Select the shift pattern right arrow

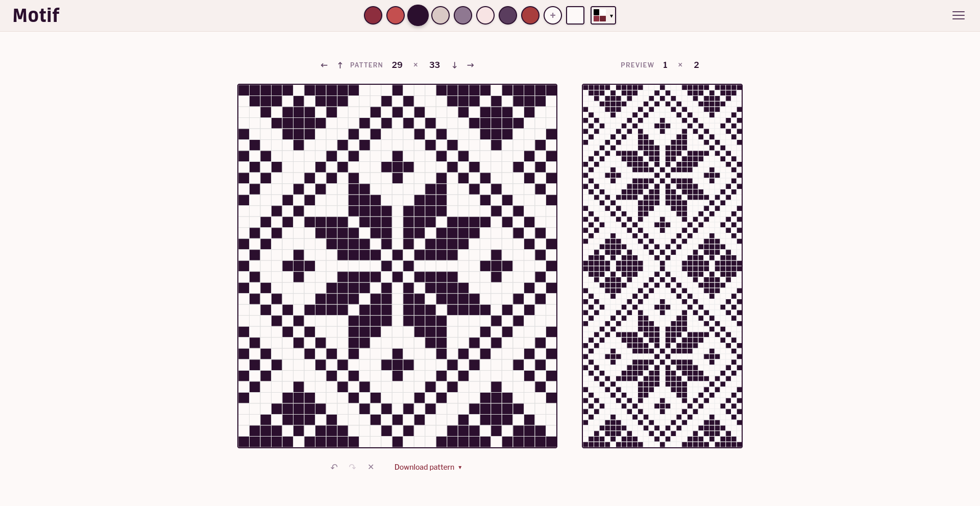click(471, 65)
